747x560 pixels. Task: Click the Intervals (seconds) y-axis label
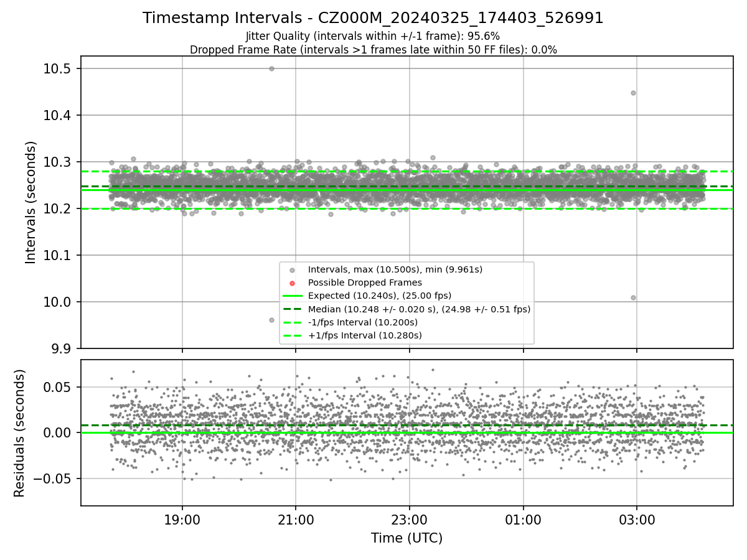coord(31,202)
